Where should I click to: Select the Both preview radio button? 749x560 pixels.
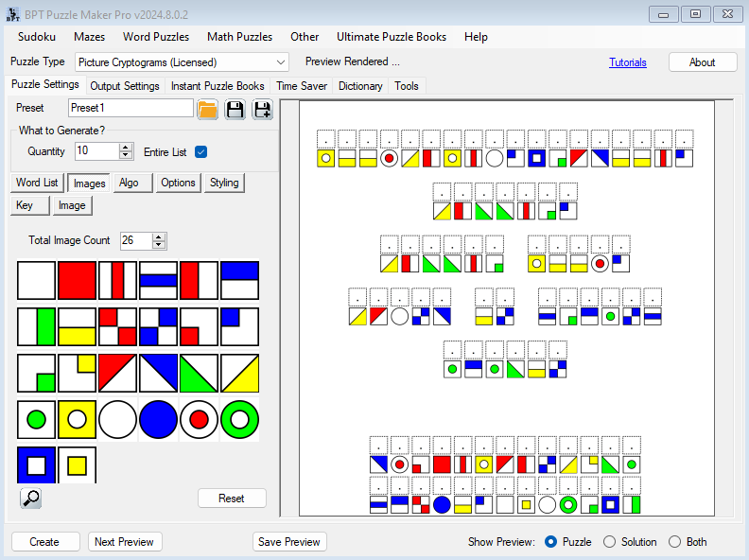[x=674, y=542]
